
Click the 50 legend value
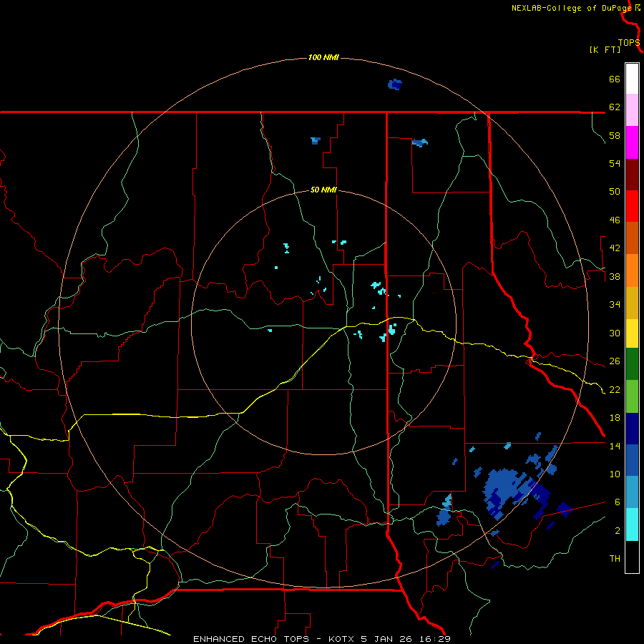(615, 192)
